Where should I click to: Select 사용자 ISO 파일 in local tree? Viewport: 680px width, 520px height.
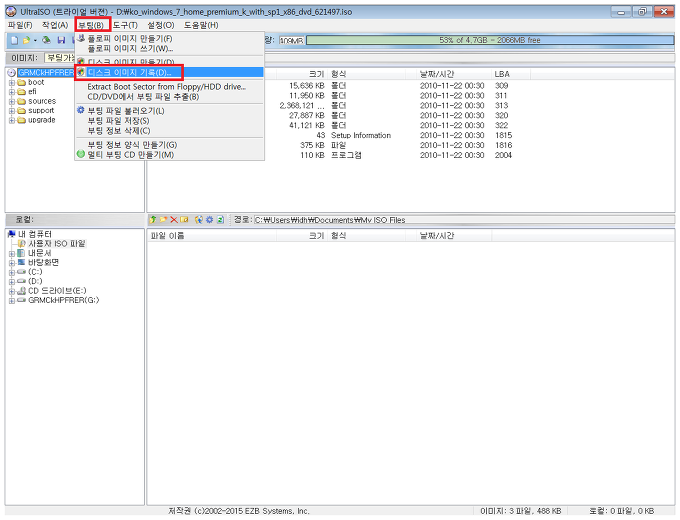(57, 244)
